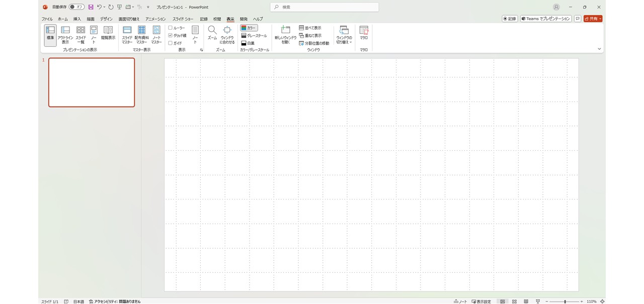This screenshot has width=644, height=304.
Task: Switch to reading view in status bar
Action: point(526,301)
